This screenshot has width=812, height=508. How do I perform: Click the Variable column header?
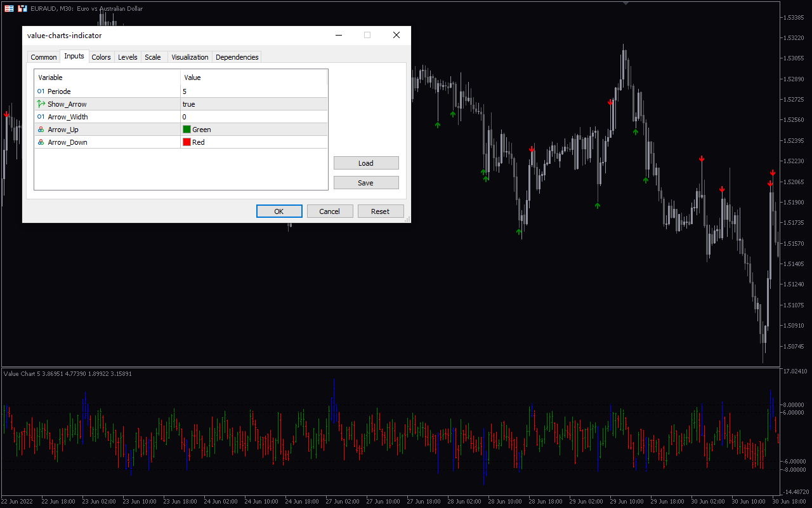tap(108, 77)
